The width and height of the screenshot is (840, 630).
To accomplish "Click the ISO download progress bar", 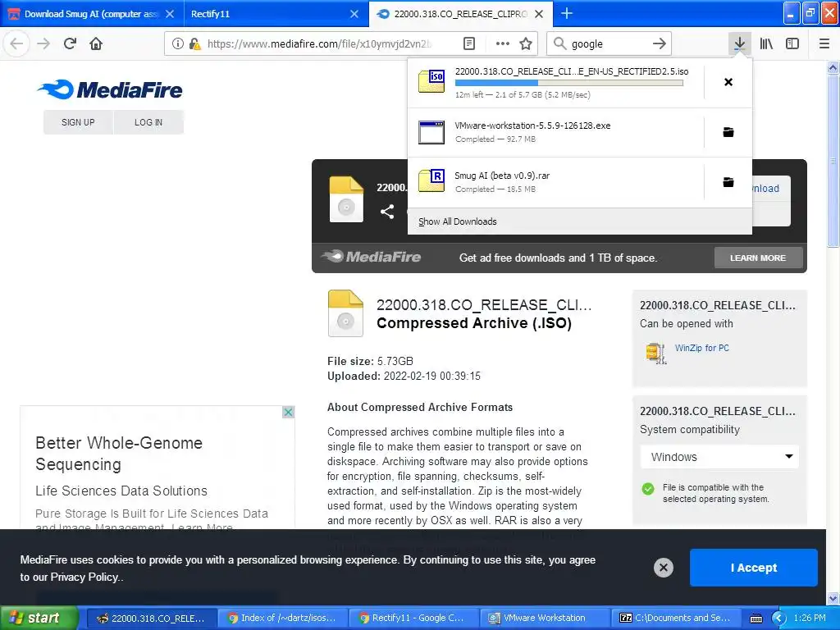I will (569, 83).
